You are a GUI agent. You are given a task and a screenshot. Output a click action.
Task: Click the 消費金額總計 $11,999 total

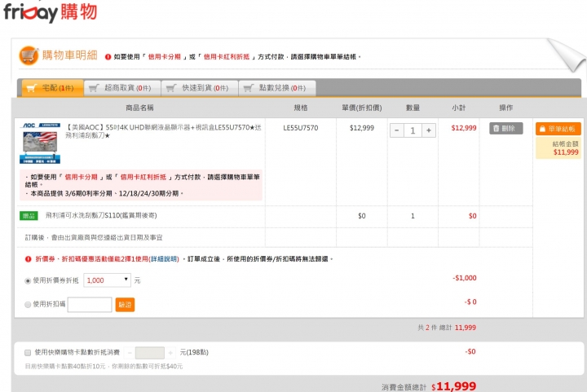(x=429, y=387)
